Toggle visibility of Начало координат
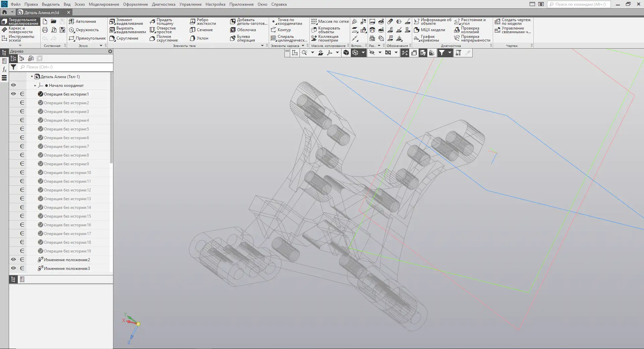This screenshot has height=349, width=644. click(x=13, y=85)
